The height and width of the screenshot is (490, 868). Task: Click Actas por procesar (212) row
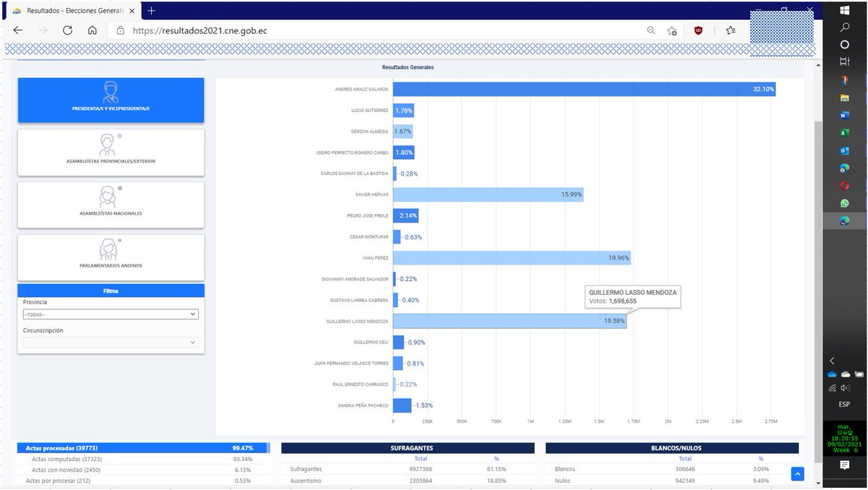tap(142, 480)
